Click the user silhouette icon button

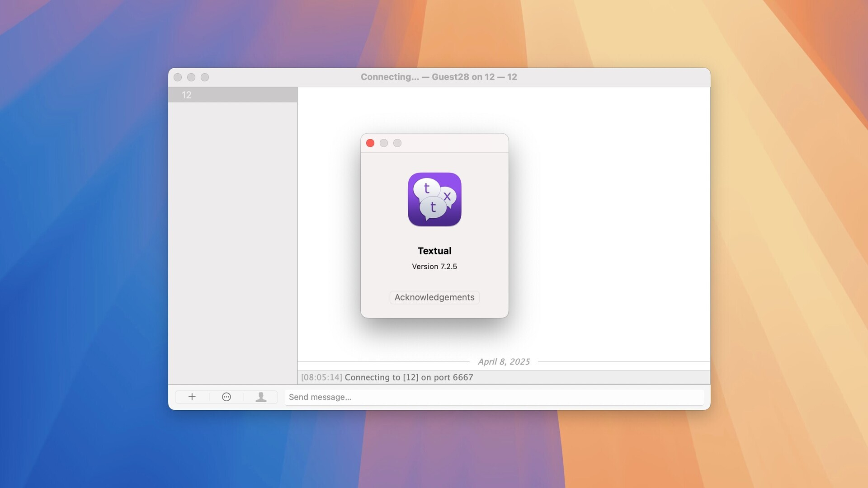[x=261, y=397]
